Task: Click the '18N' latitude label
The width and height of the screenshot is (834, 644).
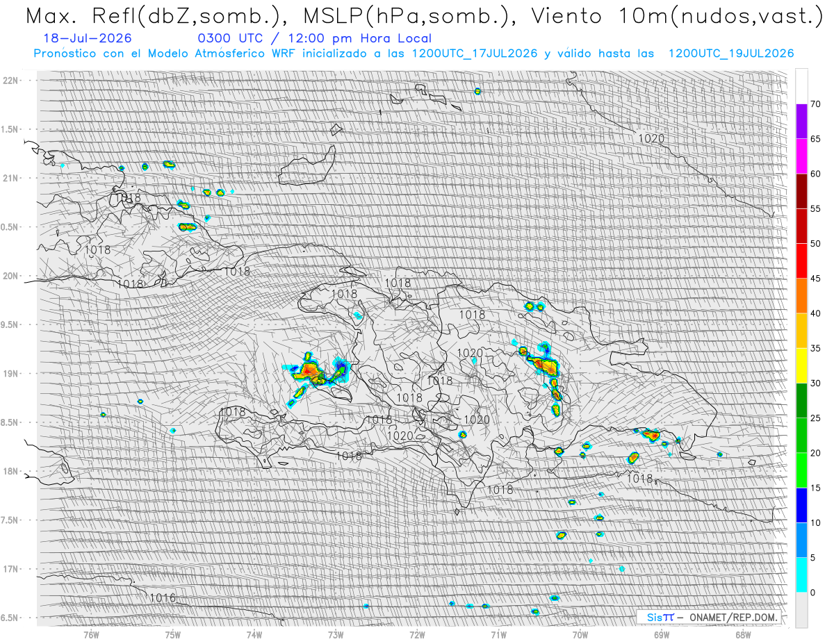Action: click(x=10, y=471)
